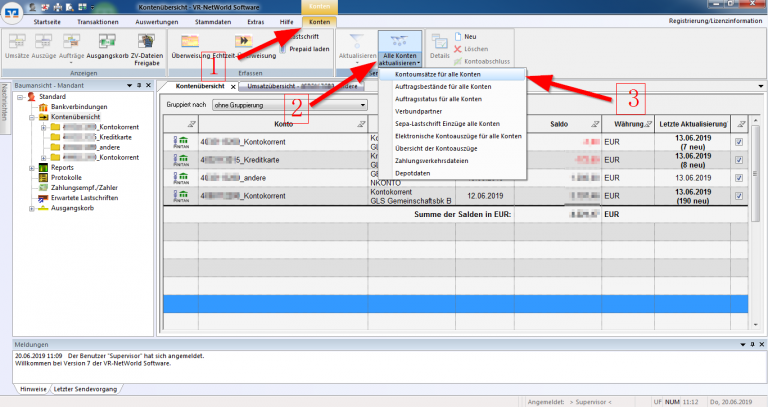Toggle checkbox of the last Kontokorrent row

click(738, 195)
